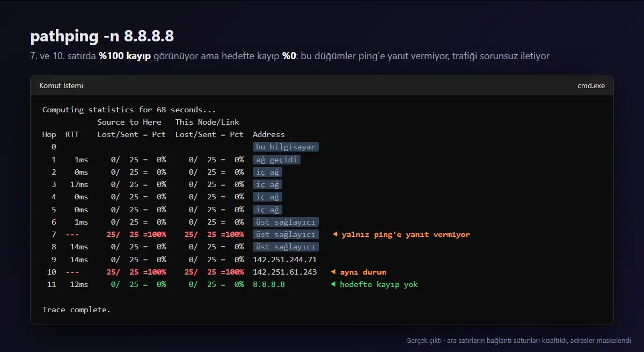This screenshot has width=644, height=352.
Task: Select the "Computing statistics for 68 seconds..." line
Action: coord(129,110)
